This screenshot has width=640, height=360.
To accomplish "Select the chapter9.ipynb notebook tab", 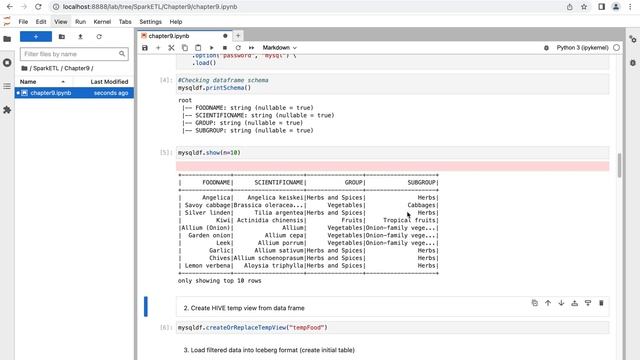I will coord(184,36).
